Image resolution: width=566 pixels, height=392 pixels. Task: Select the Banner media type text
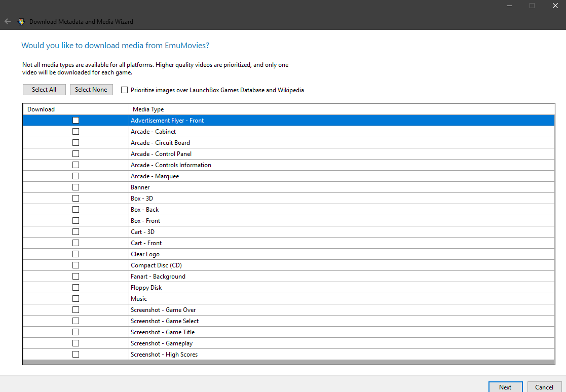(140, 187)
